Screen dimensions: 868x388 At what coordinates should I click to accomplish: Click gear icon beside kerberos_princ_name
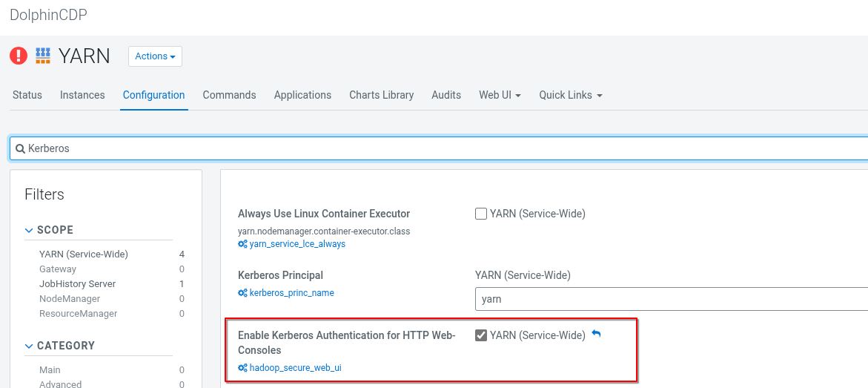[x=242, y=293]
